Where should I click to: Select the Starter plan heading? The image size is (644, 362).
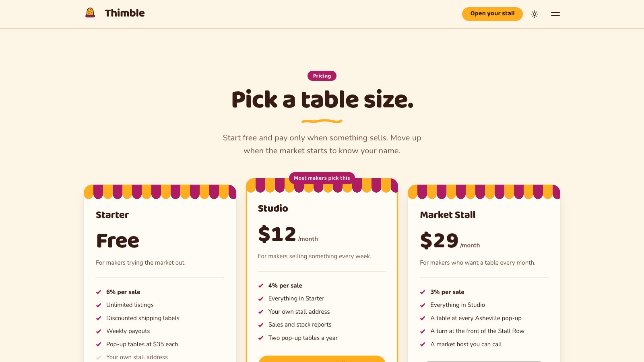pos(112,215)
